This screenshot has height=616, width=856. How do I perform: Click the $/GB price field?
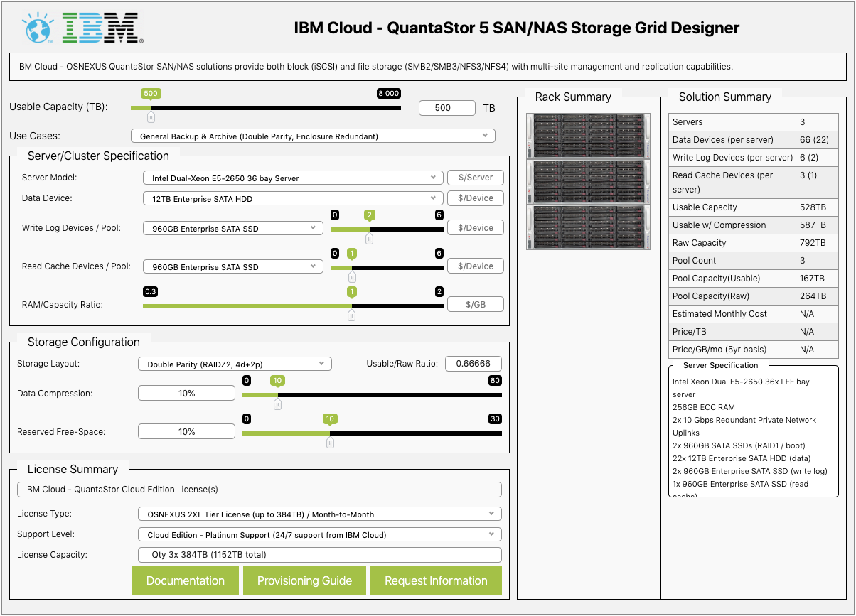(476, 304)
